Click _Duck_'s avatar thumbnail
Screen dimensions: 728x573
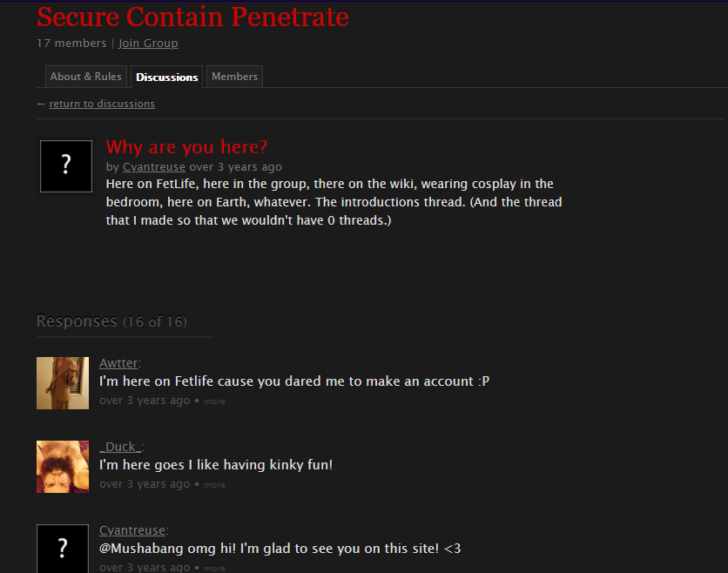coord(63,467)
